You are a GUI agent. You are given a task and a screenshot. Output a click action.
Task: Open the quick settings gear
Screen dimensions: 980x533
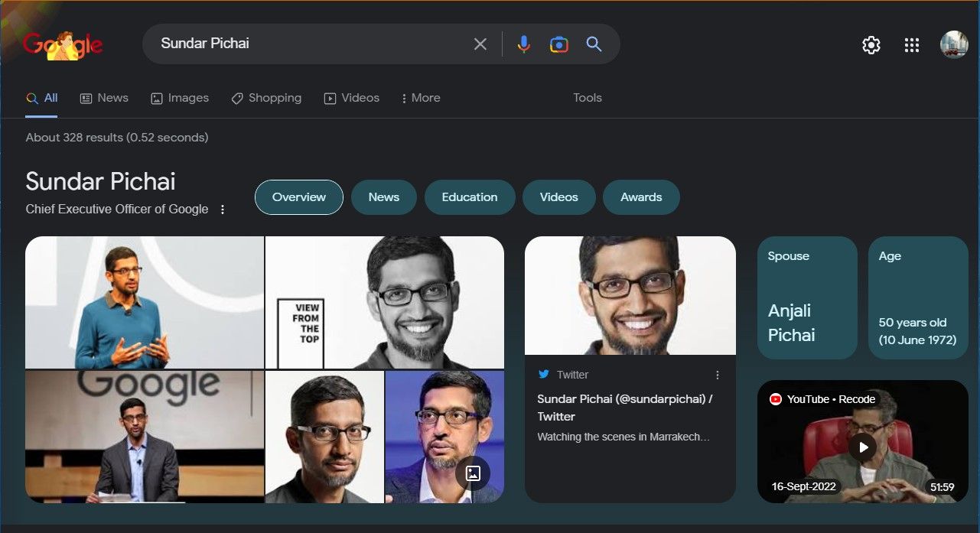[x=871, y=44]
